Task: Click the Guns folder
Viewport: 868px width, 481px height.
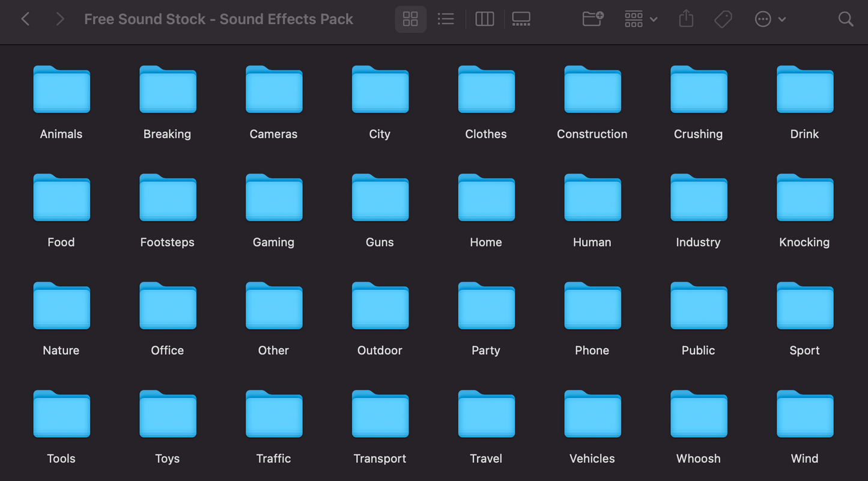Action: tap(380, 198)
